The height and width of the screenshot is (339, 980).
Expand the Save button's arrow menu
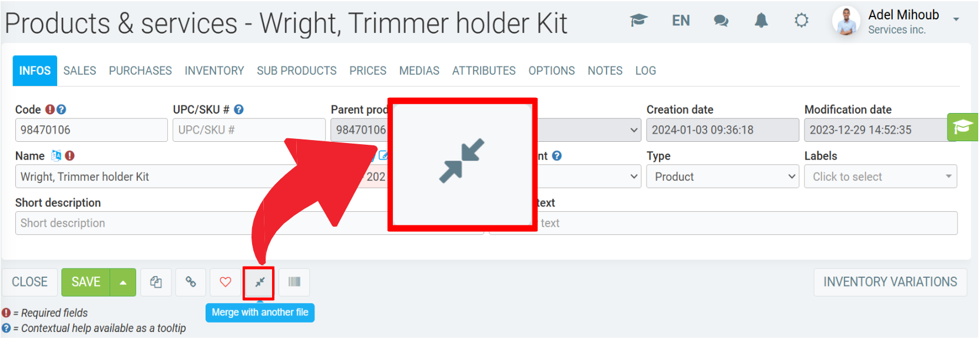point(123,282)
